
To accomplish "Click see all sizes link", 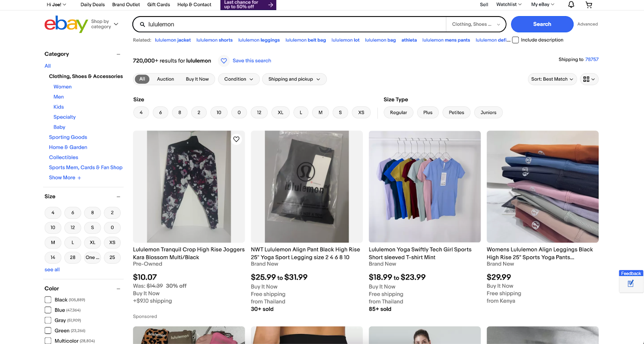I will point(52,270).
